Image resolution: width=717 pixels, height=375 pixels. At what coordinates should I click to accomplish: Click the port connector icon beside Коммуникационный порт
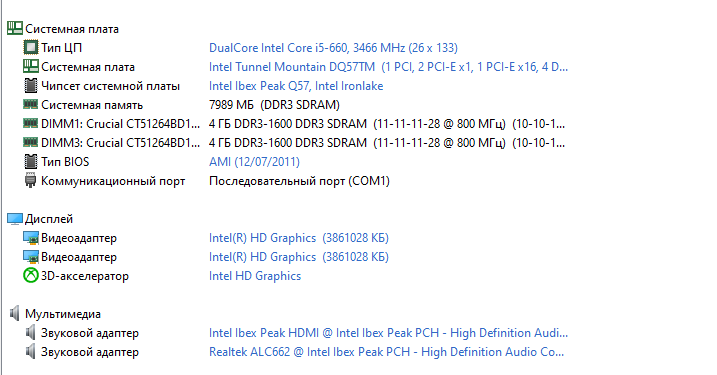[31, 181]
